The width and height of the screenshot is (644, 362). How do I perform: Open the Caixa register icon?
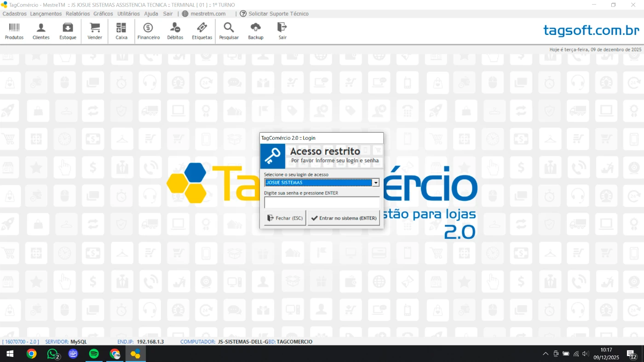(x=121, y=28)
